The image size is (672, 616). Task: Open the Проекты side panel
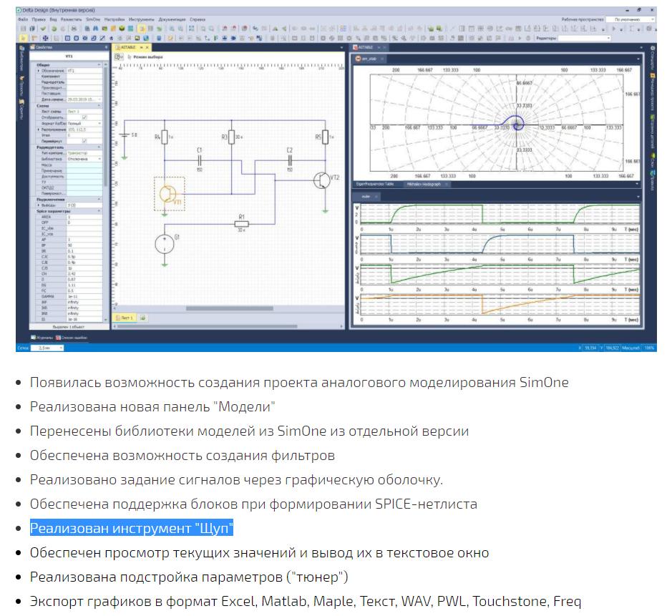22,87
